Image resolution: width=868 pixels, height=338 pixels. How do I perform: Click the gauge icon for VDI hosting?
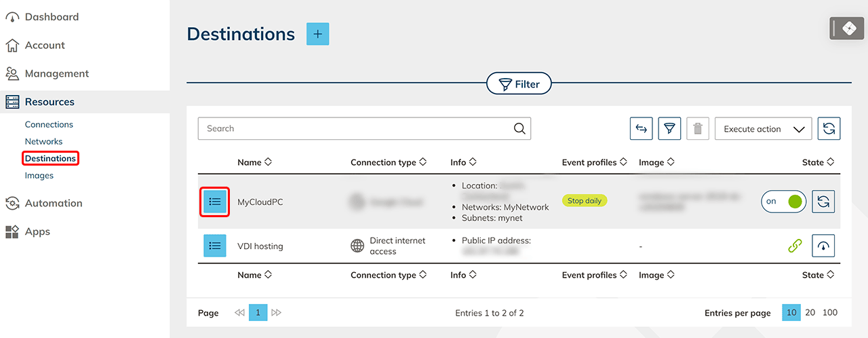(x=823, y=246)
